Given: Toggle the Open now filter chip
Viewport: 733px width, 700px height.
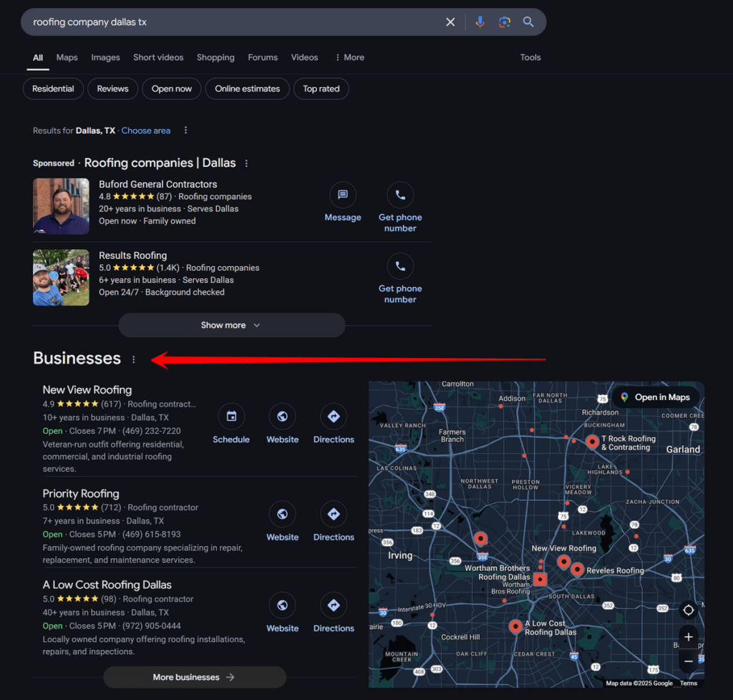Looking at the screenshot, I should tap(172, 89).
